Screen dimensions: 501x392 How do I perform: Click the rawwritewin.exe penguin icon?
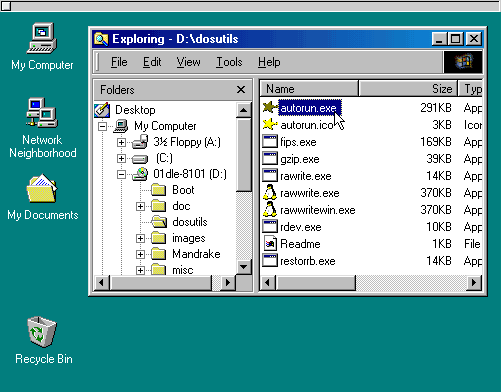tap(270, 210)
